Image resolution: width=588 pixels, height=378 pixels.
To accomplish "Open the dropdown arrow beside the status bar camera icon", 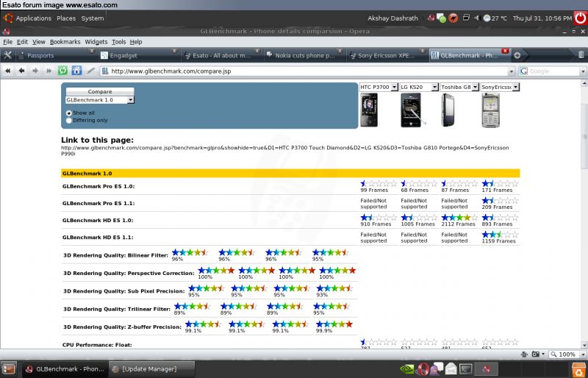I will 542,354.
